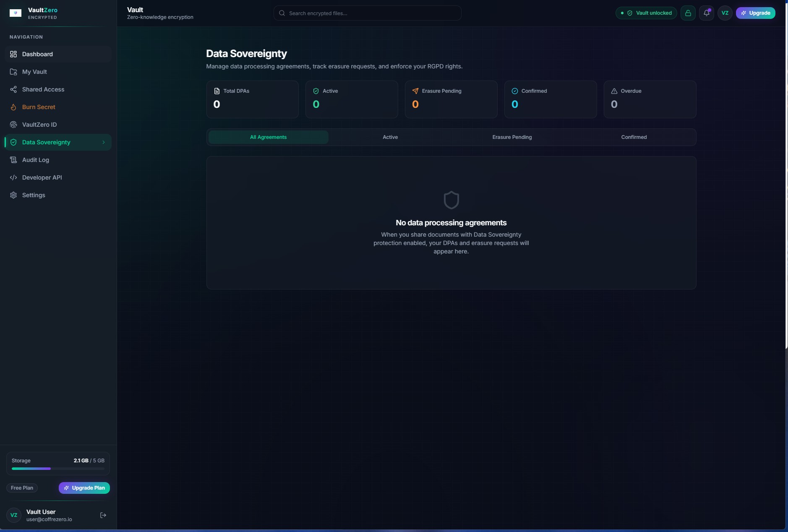The width and height of the screenshot is (788, 532).
Task: Open the notifications bell
Action: 707,13
